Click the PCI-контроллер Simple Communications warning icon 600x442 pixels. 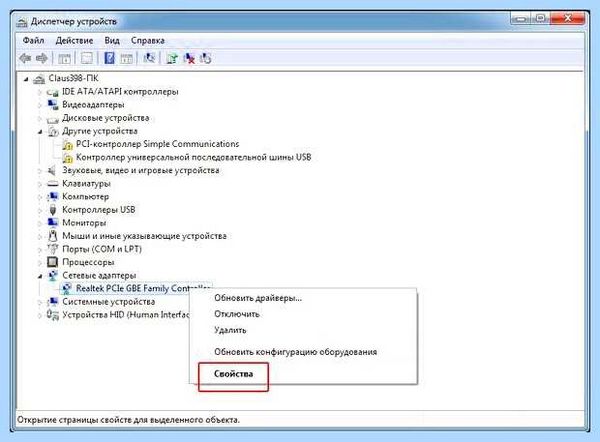point(67,145)
